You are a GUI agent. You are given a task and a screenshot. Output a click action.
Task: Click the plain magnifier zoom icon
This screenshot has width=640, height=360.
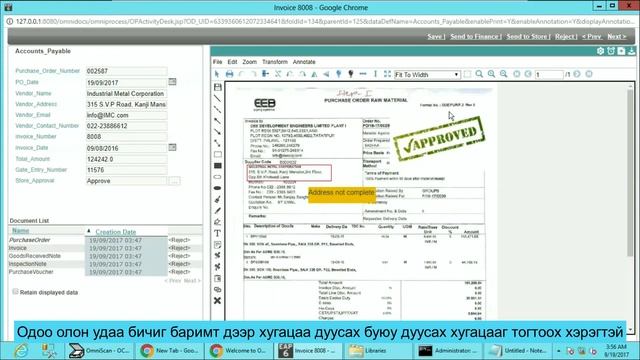(x=479, y=74)
